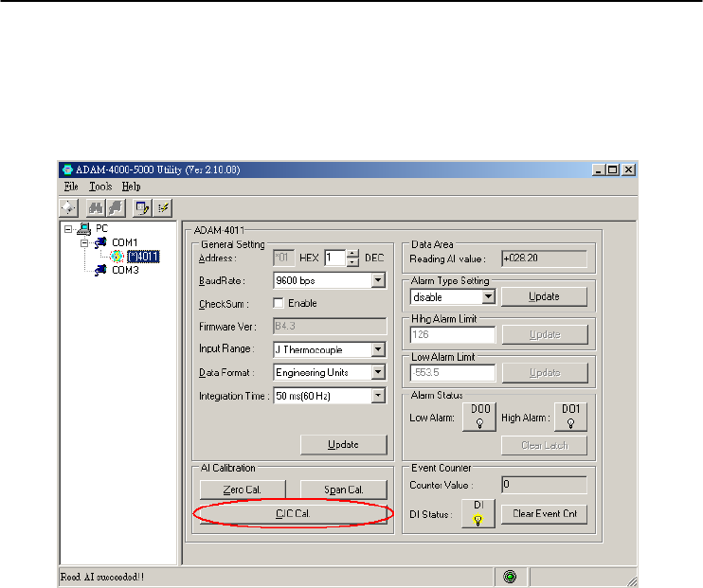Click the Span Cal. button
The height and width of the screenshot is (588, 703).
click(x=343, y=490)
